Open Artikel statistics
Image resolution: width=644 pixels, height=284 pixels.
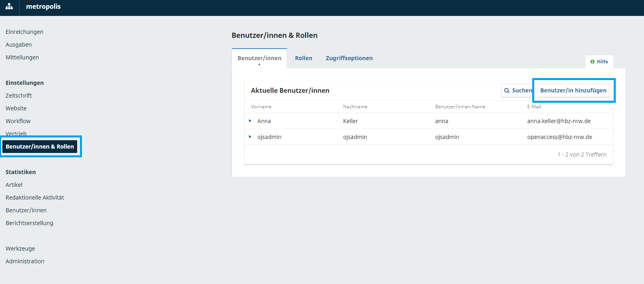(x=14, y=185)
